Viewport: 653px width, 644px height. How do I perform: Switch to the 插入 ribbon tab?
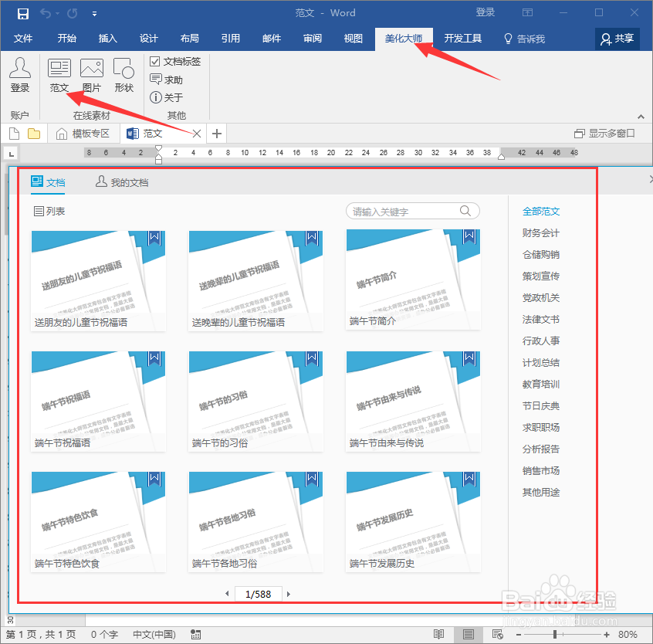[x=108, y=39]
